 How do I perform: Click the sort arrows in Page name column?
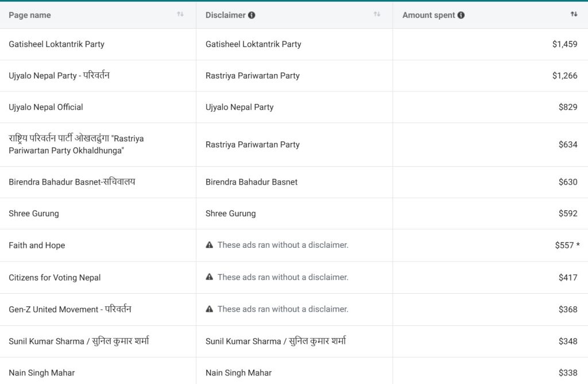(180, 14)
